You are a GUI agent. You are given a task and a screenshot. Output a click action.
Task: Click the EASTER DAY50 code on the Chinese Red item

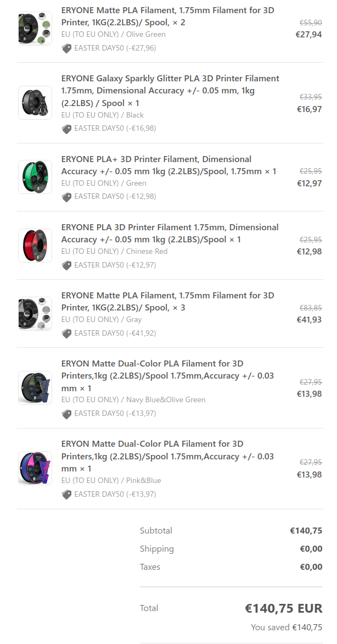[x=99, y=265]
